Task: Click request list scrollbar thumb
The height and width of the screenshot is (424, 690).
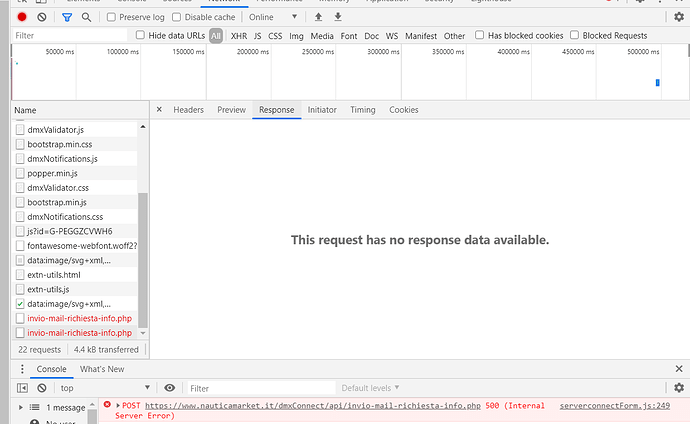Action: click(x=143, y=260)
